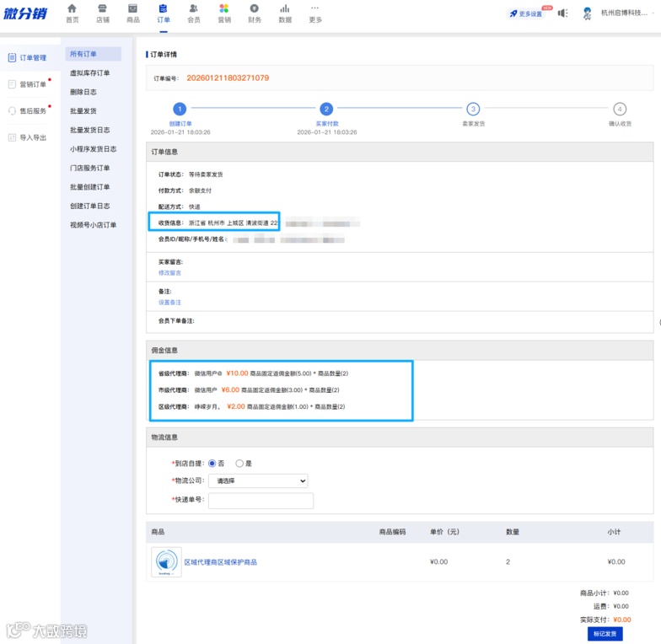
Task: Click the product thumbnail image
Action: (167, 562)
